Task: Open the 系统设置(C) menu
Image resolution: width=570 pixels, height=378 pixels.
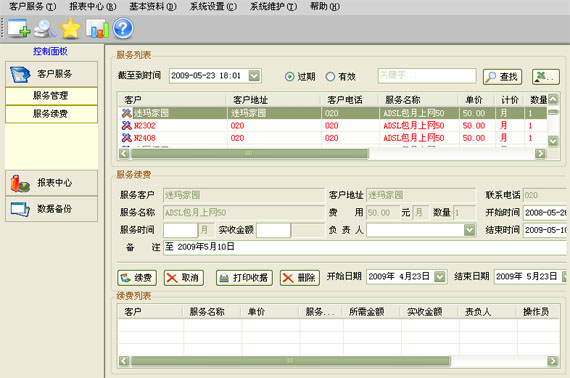Action: (x=213, y=7)
